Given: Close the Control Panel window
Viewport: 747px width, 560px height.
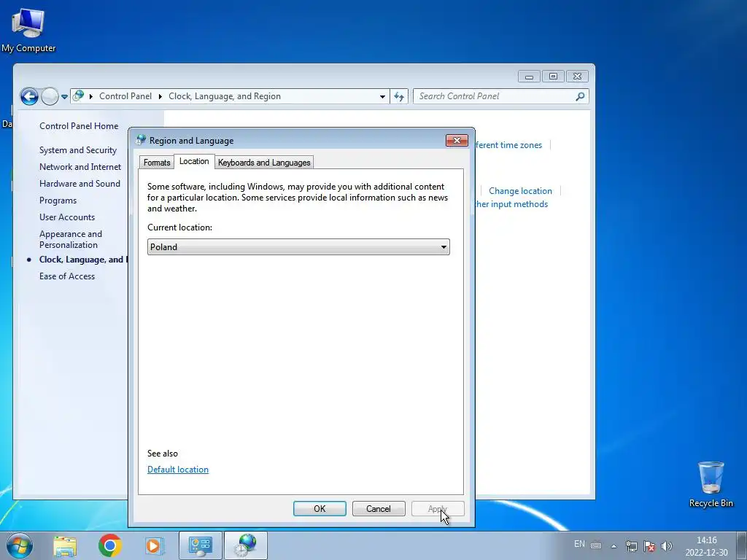Looking at the screenshot, I should (577, 76).
